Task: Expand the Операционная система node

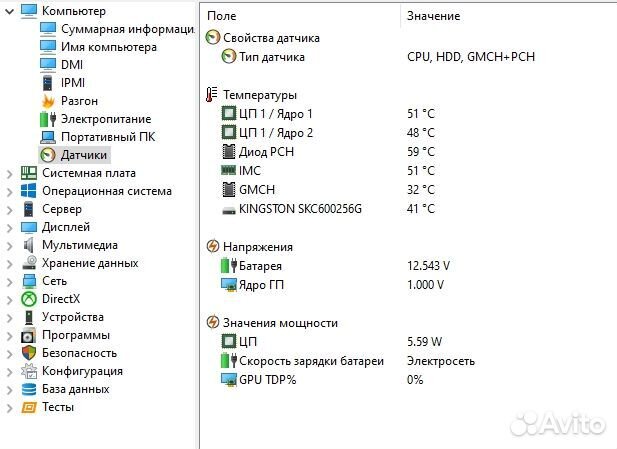Action: [x=9, y=192]
